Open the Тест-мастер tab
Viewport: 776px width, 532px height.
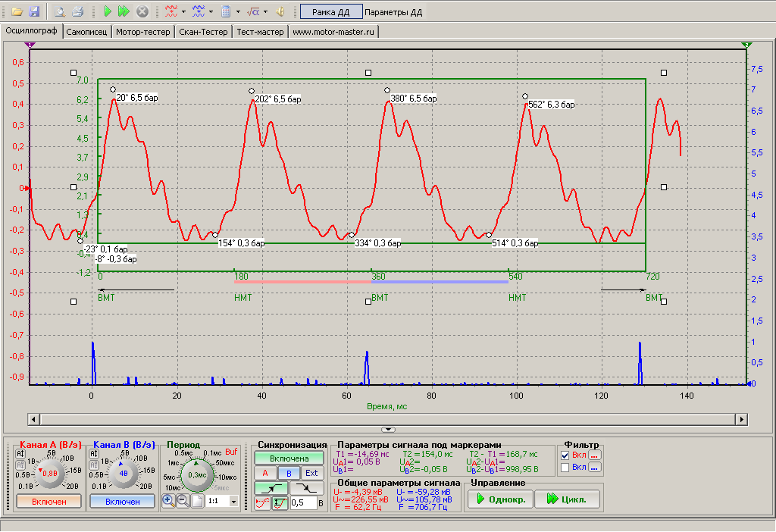[x=261, y=32]
